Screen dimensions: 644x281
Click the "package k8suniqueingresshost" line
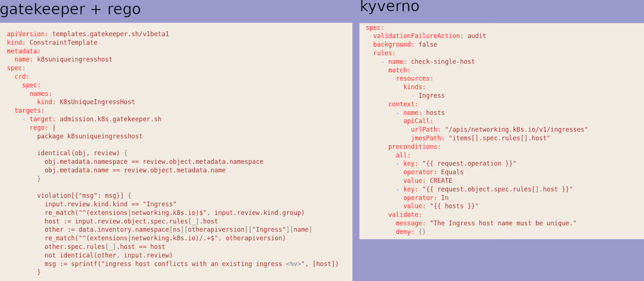pos(89,136)
